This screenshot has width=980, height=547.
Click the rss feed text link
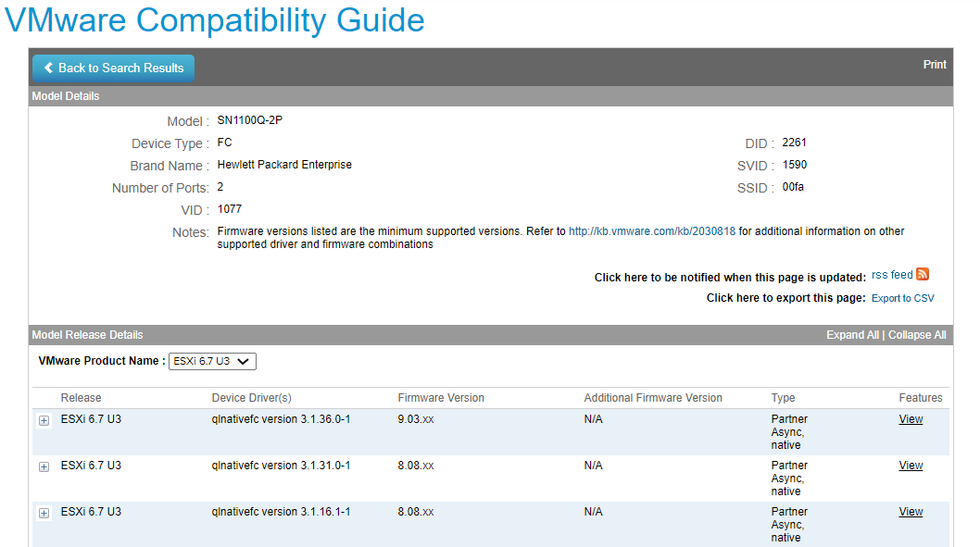tap(892, 275)
